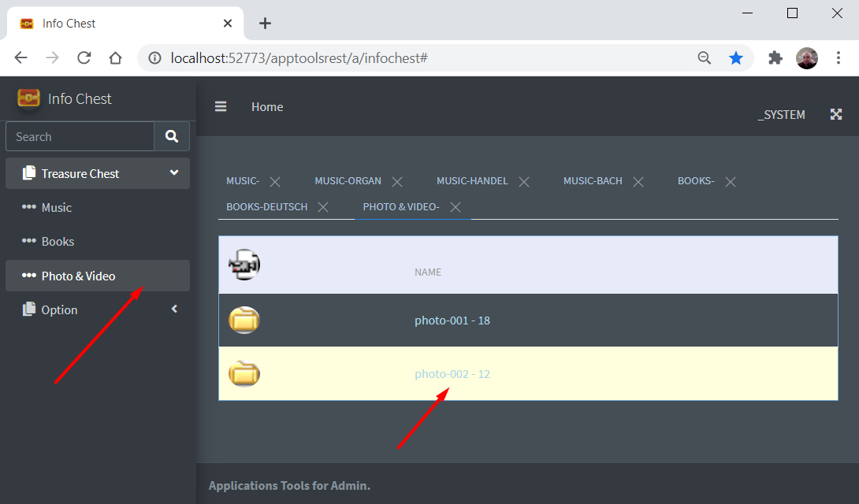859x504 pixels.
Task: Open Photo & Video in the sidebar
Action: point(98,276)
